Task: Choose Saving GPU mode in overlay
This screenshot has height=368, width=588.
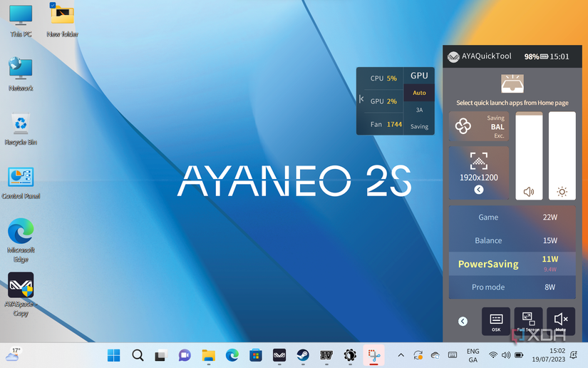Action: 419,126
